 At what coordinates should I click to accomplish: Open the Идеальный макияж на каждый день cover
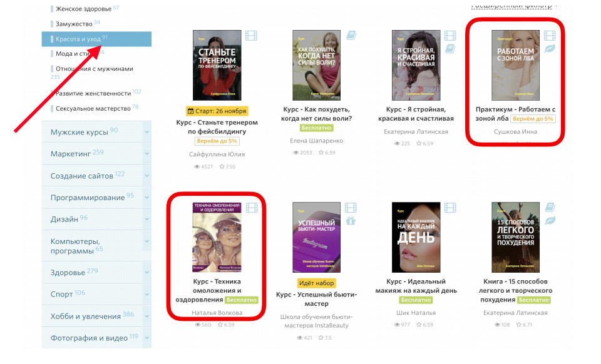click(x=416, y=237)
